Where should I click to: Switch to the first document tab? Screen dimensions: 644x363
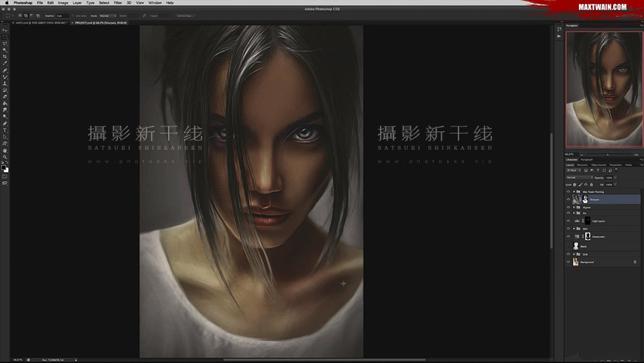pos(41,23)
